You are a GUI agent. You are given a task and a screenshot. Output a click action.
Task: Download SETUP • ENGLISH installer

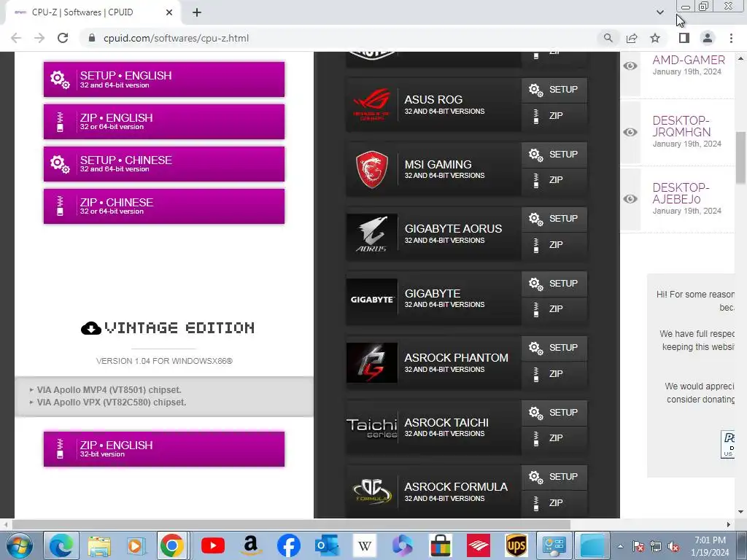point(164,79)
